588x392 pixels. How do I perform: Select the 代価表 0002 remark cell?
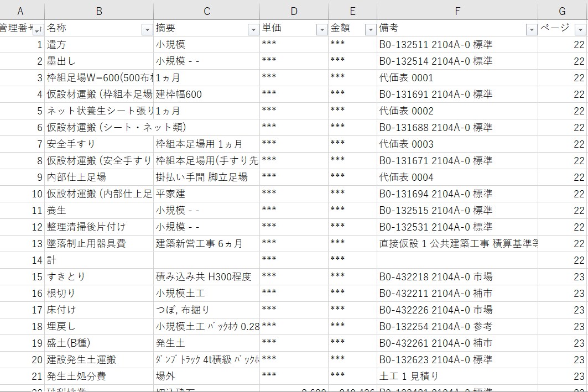coord(457,111)
